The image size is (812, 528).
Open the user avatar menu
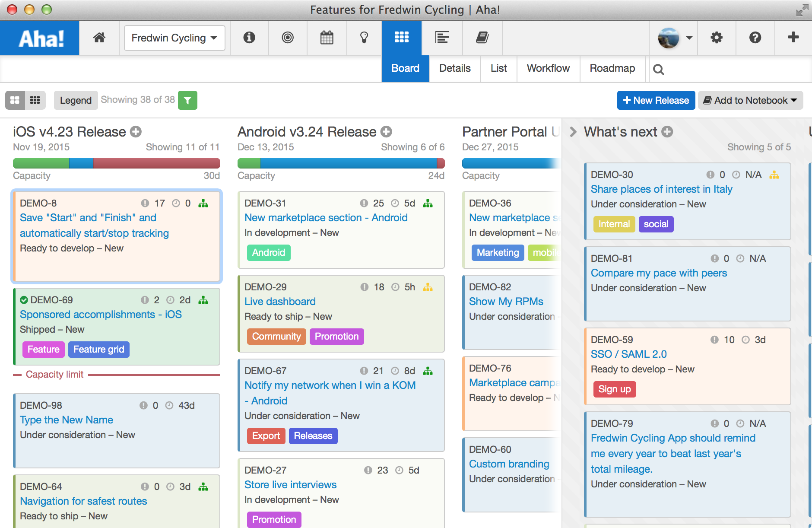(675, 38)
